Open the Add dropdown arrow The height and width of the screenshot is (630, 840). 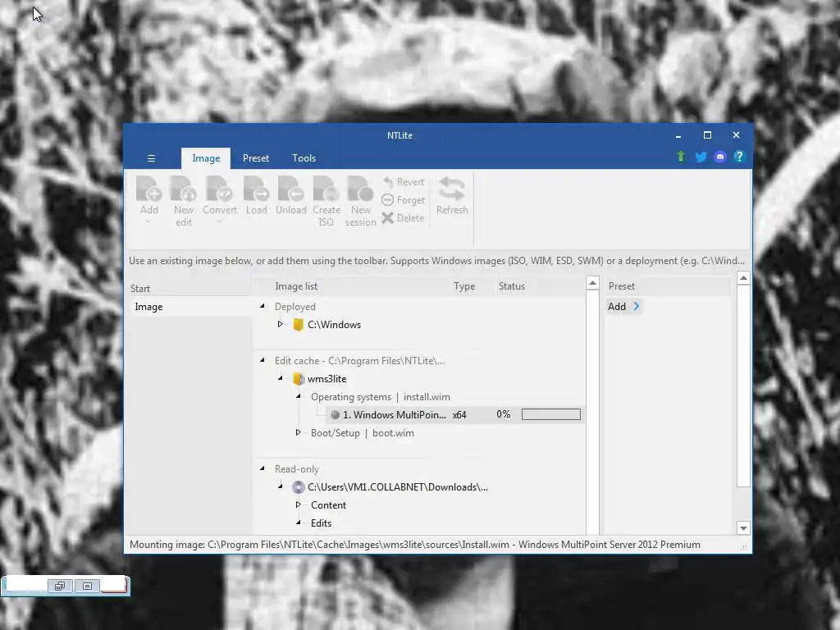[149, 221]
